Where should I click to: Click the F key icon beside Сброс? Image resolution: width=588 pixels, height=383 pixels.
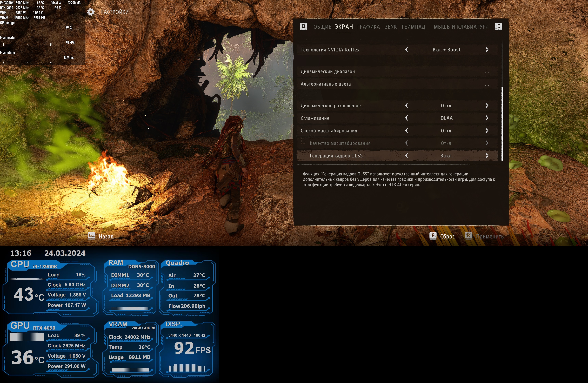tap(433, 236)
